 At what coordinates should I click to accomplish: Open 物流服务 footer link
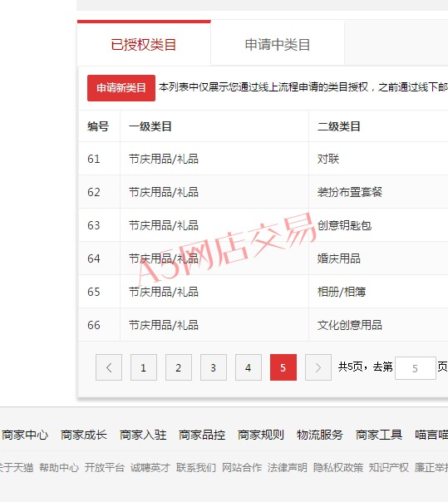coord(320,435)
